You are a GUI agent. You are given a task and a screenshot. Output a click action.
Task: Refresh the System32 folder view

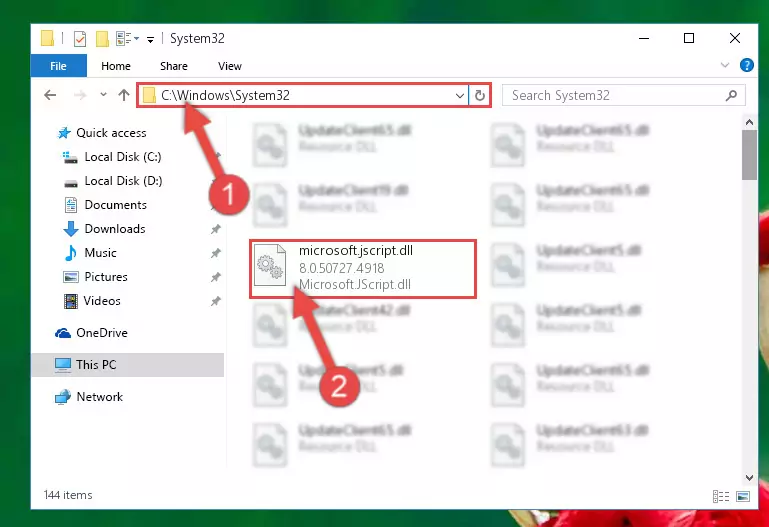(480, 95)
